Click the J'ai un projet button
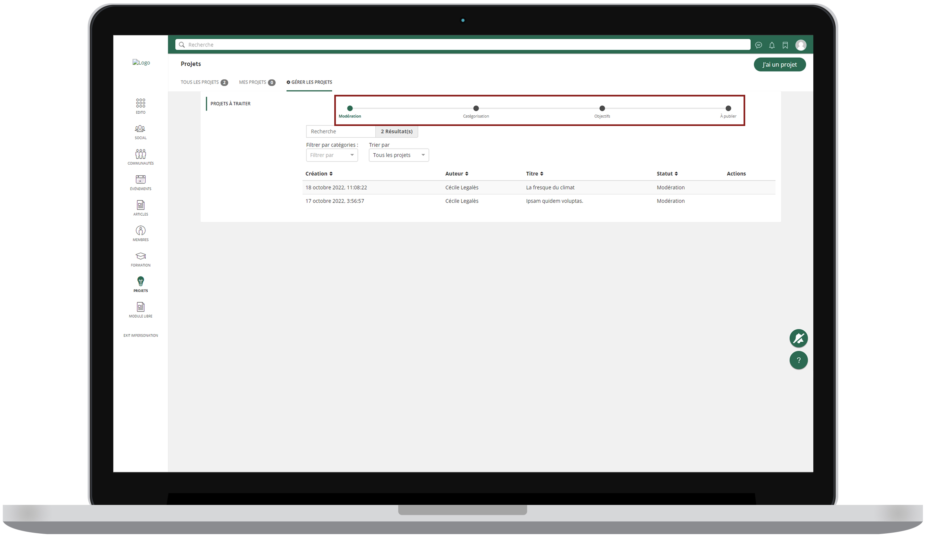This screenshot has width=925, height=560. coord(779,65)
